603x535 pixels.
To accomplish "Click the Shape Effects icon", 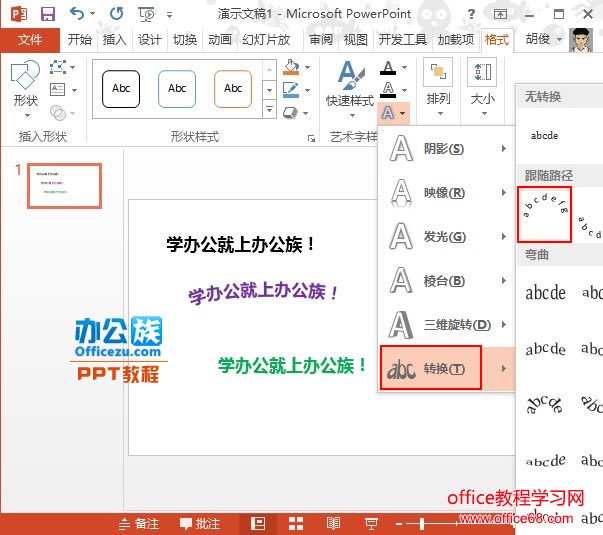I will [x=290, y=113].
